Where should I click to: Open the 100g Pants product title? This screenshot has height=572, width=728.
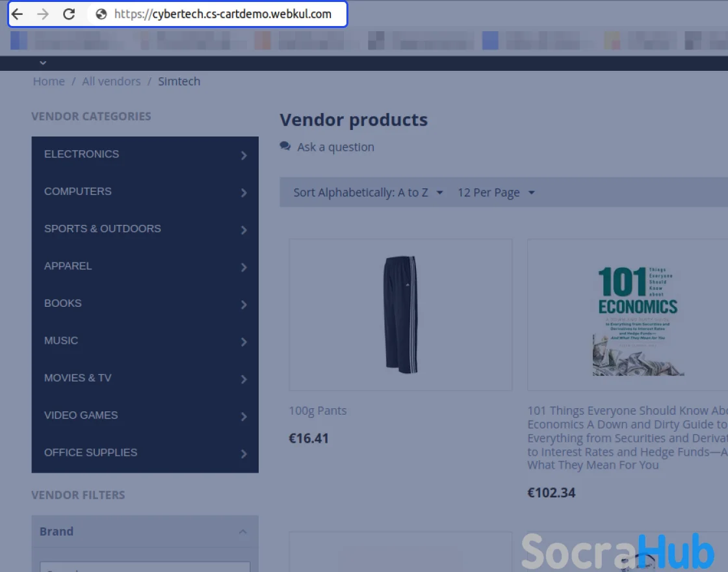tap(318, 411)
